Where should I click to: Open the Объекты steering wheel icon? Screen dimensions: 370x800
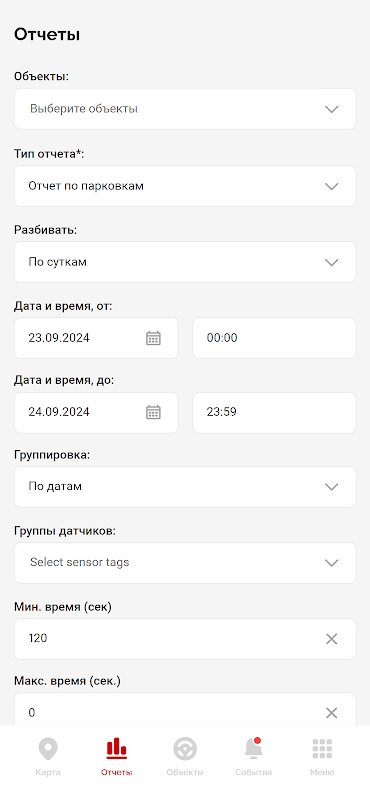pos(185,749)
